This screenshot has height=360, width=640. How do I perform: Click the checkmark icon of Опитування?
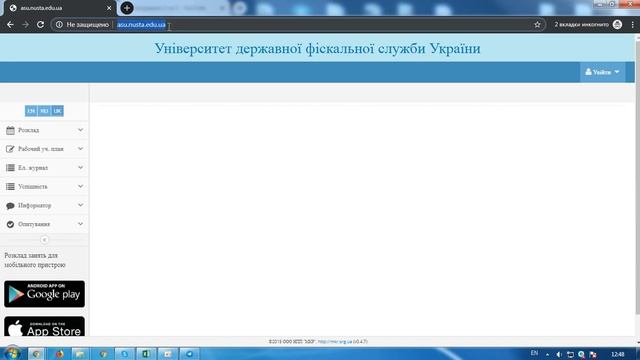point(10,224)
